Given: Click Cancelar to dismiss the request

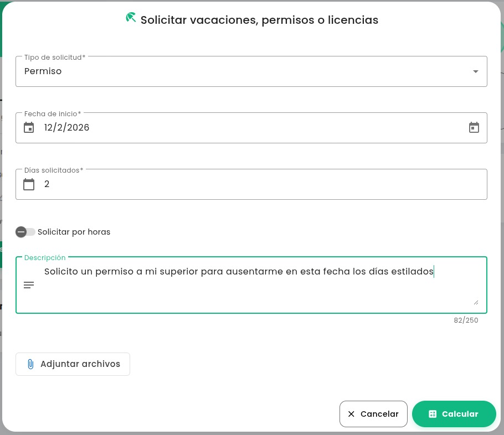Looking at the screenshot, I should [373, 414].
